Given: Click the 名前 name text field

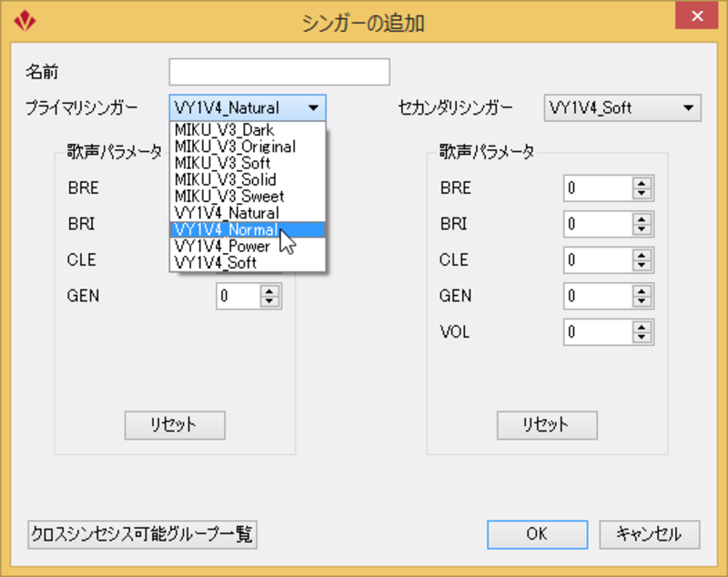Looking at the screenshot, I should [x=278, y=72].
